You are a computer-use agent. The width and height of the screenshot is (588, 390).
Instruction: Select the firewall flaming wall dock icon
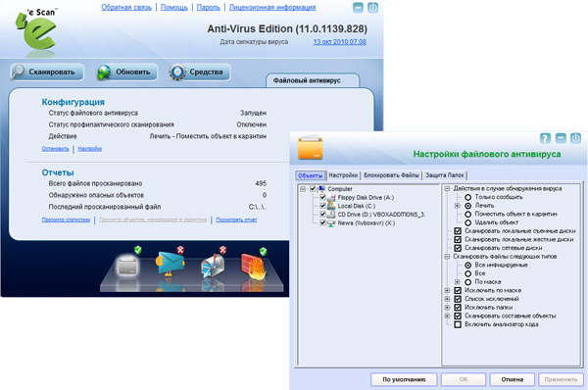(253, 266)
